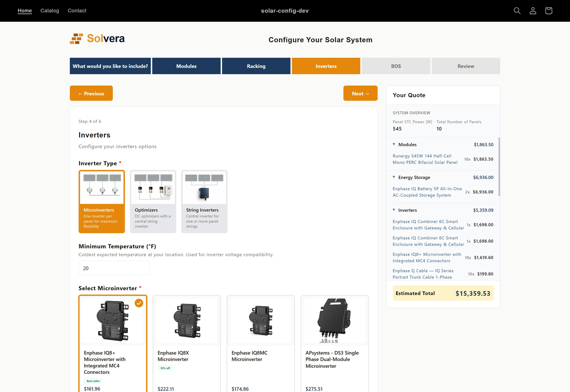570x392 pixels.
Task: Click the Solvera logo
Action: click(x=97, y=38)
